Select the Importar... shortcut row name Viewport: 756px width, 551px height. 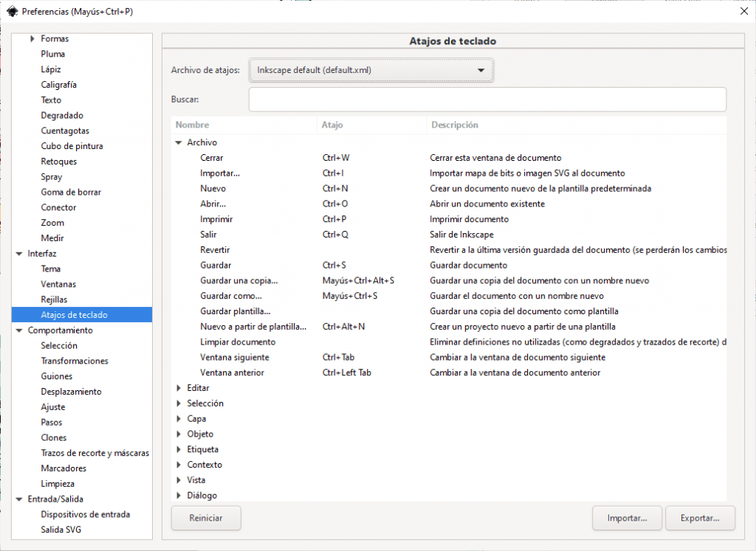tap(220, 173)
